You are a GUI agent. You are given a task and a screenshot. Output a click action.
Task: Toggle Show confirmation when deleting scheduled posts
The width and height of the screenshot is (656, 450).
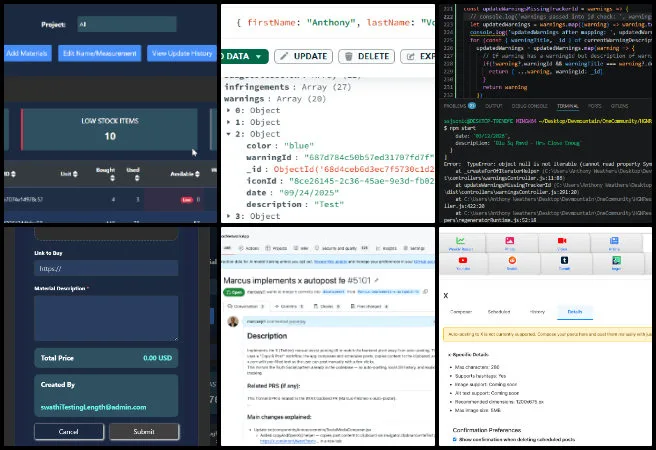[455, 439]
